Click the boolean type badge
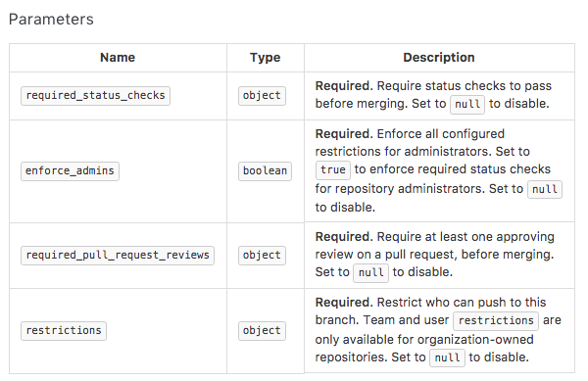This screenshot has height=381, width=588. tap(265, 170)
